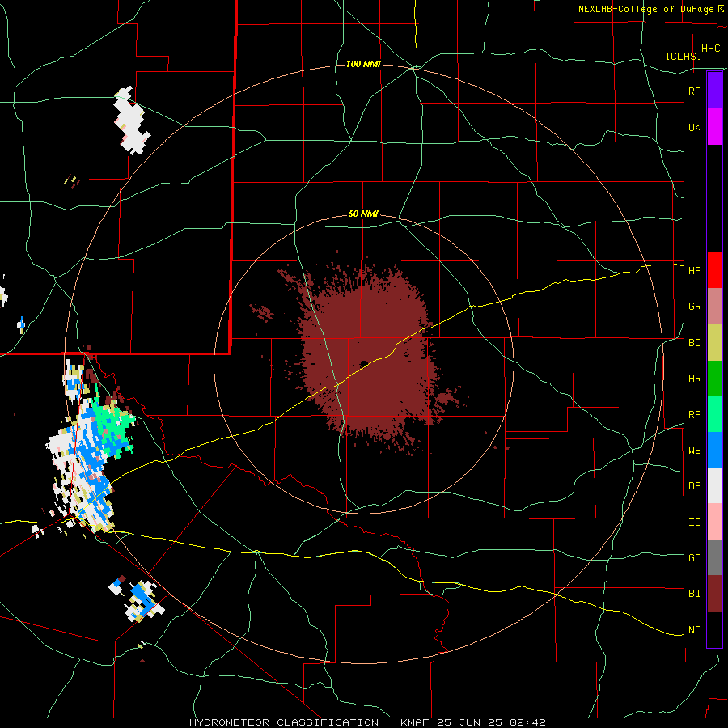Click the RF purple legend swatch
This screenshot has height=728, width=728.
(714, 90)
